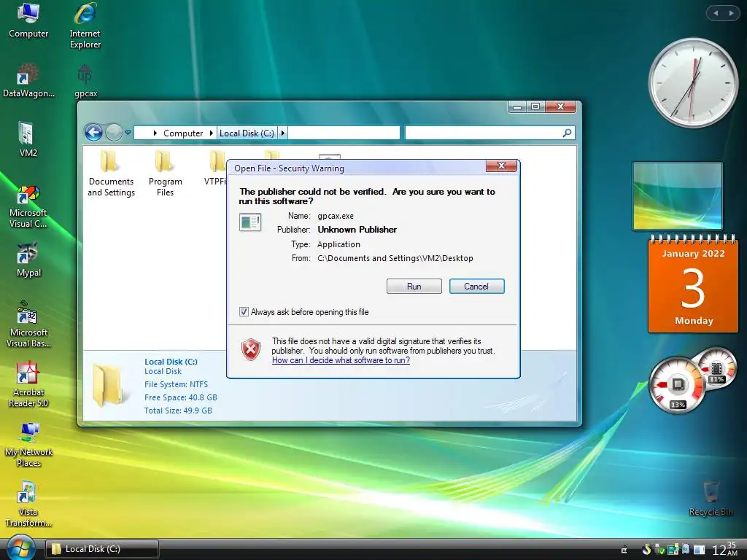Select Documents and Settings folder
Viewport: 747px width, 560px height.
(111, 174)
